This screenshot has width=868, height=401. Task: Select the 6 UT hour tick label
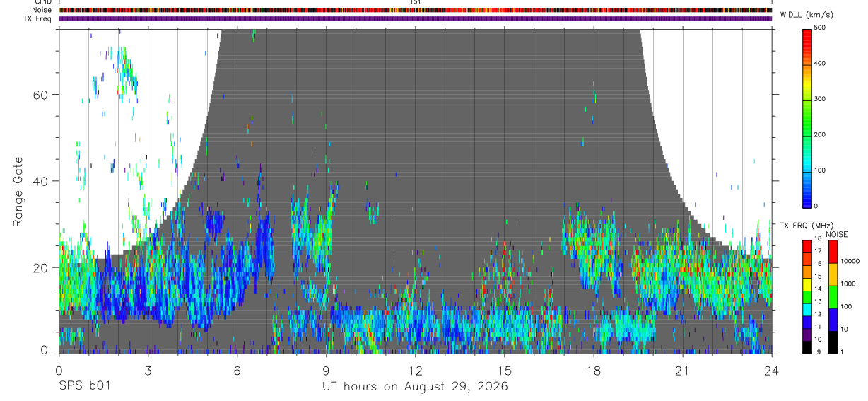click(x=237, y=371)
